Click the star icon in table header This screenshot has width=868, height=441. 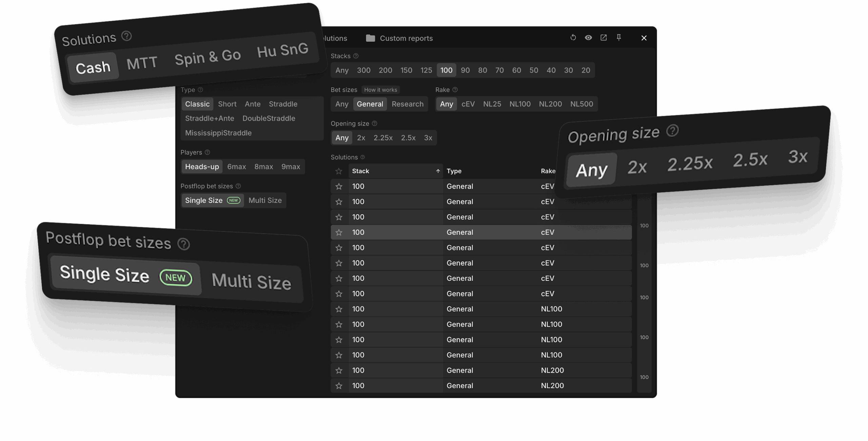(x=339, y=171)
